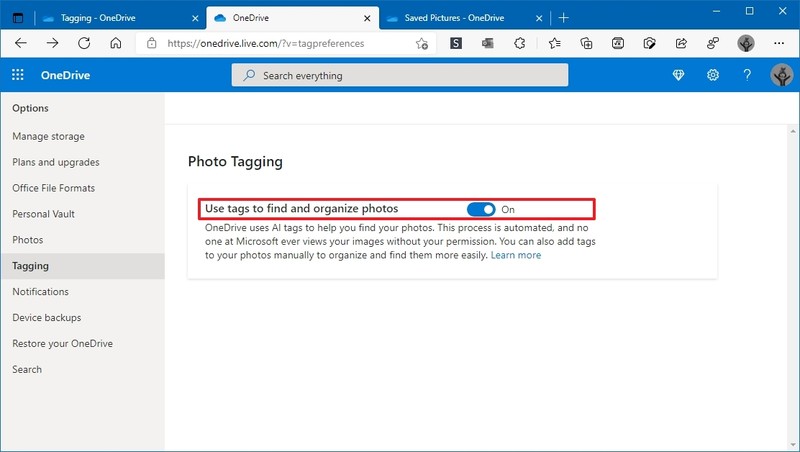The width and height of the screenshot is (800, 452).
Task: Switch to the Tagging - OneDrive tab
Action: click(97, 18)
